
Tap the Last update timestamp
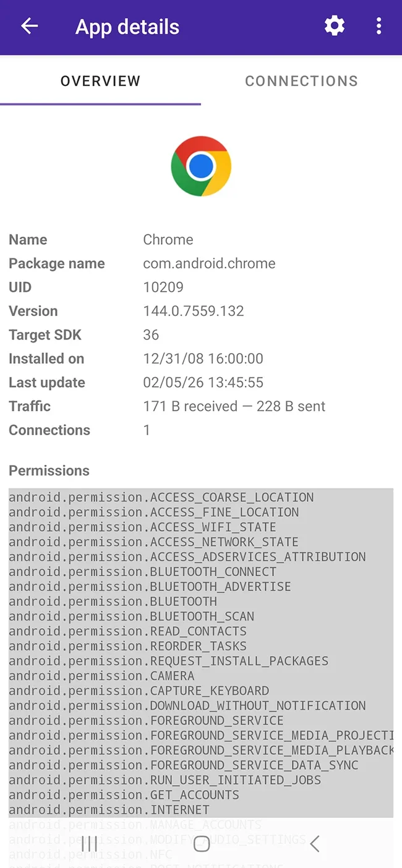[203, 383]
